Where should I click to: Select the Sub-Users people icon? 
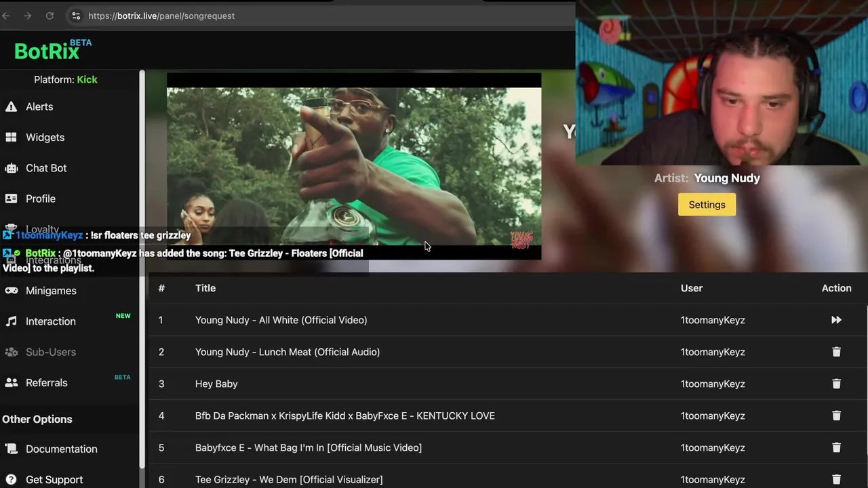[11, 352]
